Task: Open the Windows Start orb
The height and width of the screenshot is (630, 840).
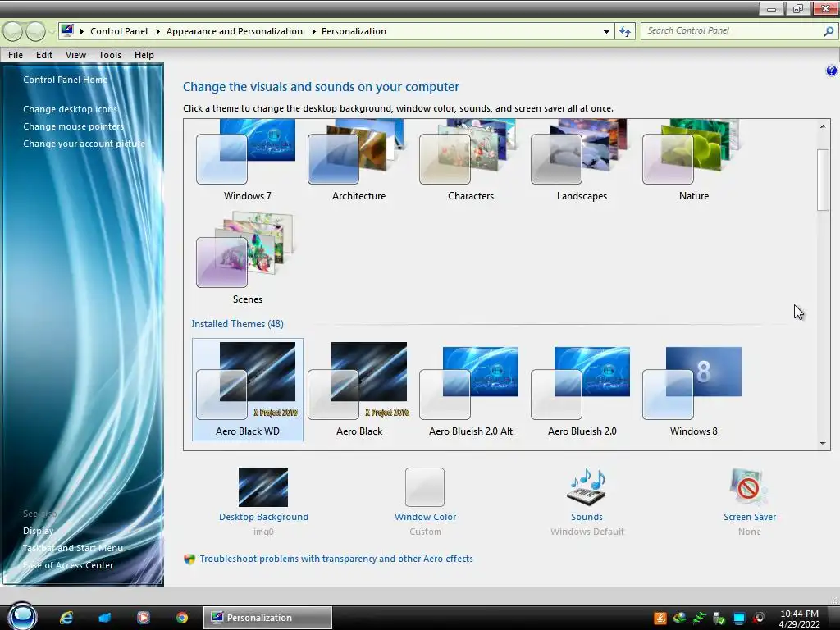Action: (22, 616)
